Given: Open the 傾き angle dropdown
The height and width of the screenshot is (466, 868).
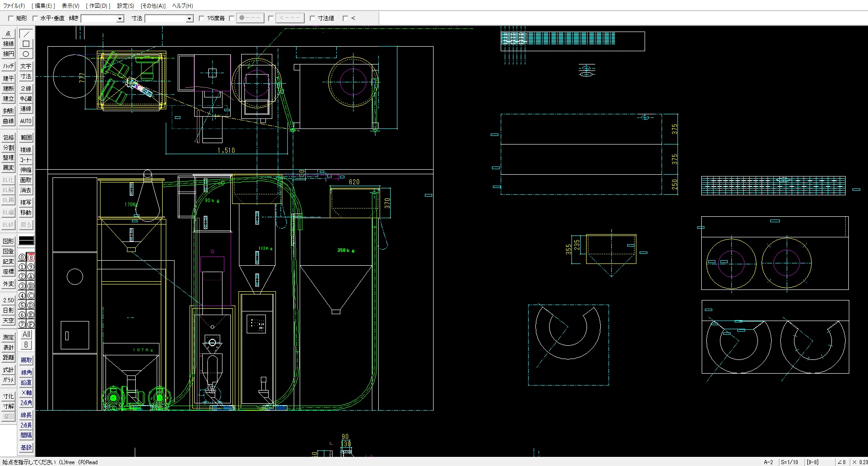Looking at the screenshot, I should (120, 19).
